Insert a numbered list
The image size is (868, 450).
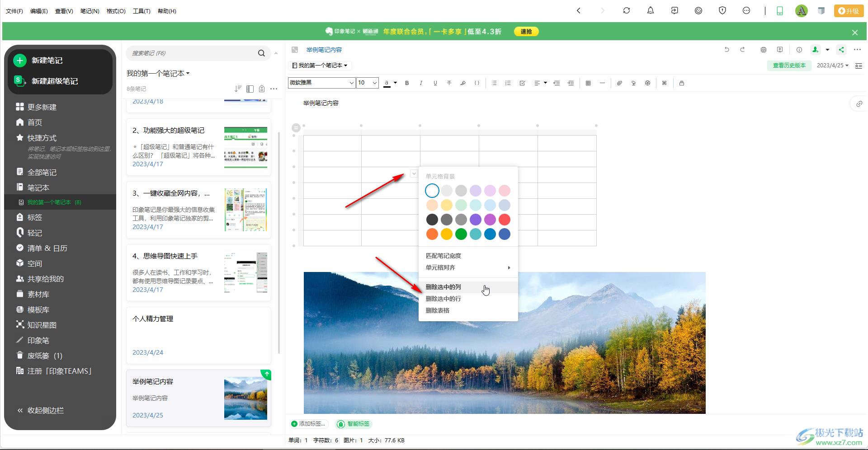(508, 83)
